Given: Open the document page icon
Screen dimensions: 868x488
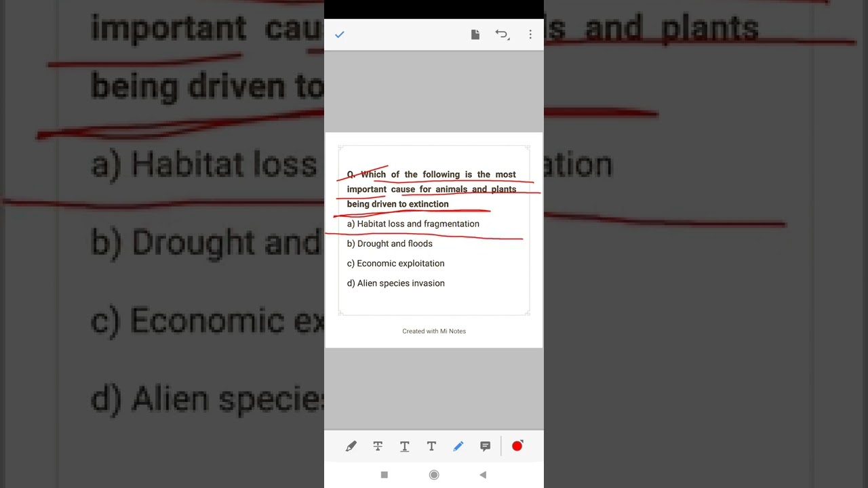Looking at the screenshot, I should coord(475,35).
